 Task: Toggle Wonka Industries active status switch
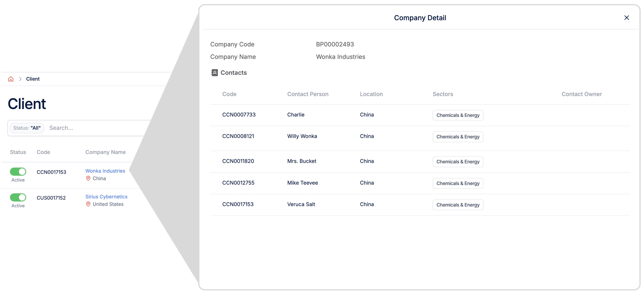(x=18, y=171)
